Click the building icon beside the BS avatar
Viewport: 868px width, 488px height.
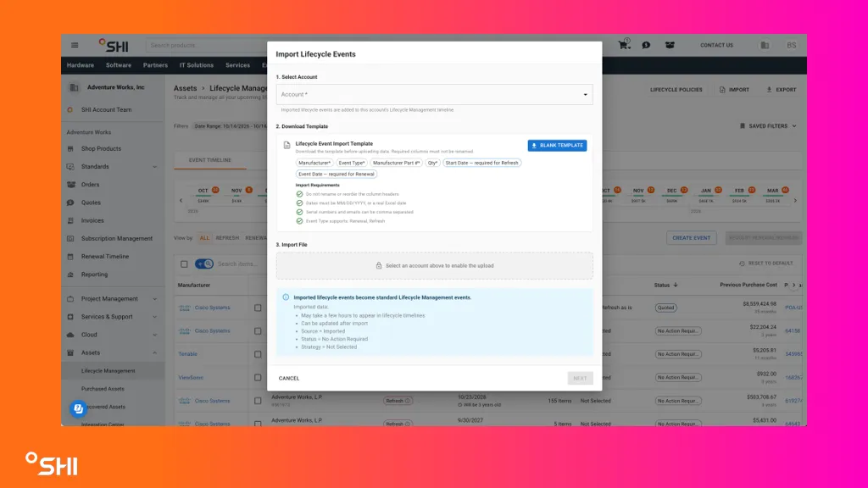tap(765, 46)
